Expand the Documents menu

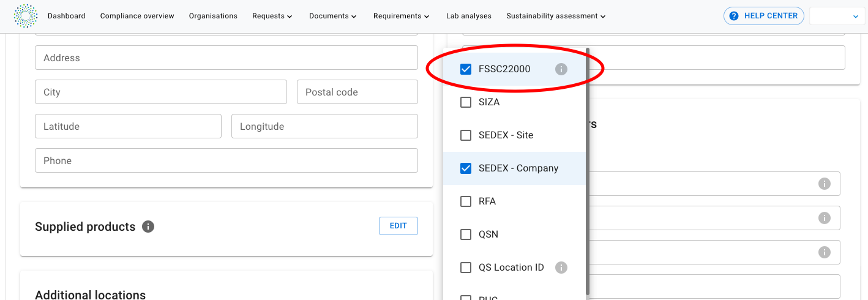[334, 16]
